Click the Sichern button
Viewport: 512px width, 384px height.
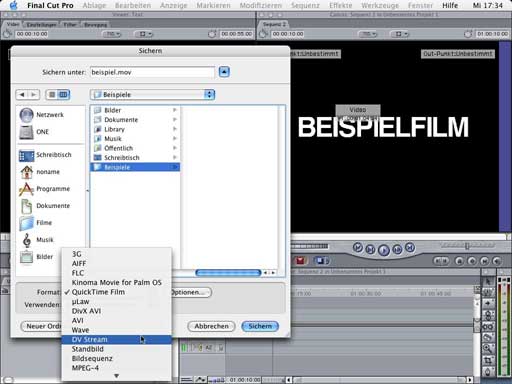[x=260, y=326]
